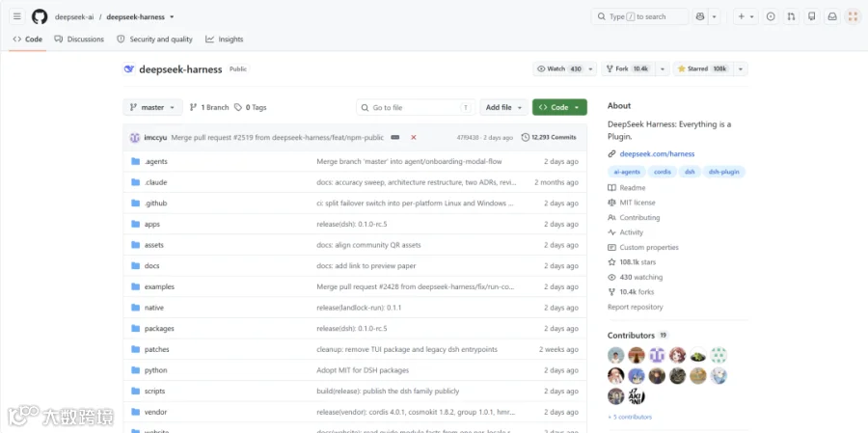868x433 pixels.
Task: Open the master branch selector
Action: 152,107
